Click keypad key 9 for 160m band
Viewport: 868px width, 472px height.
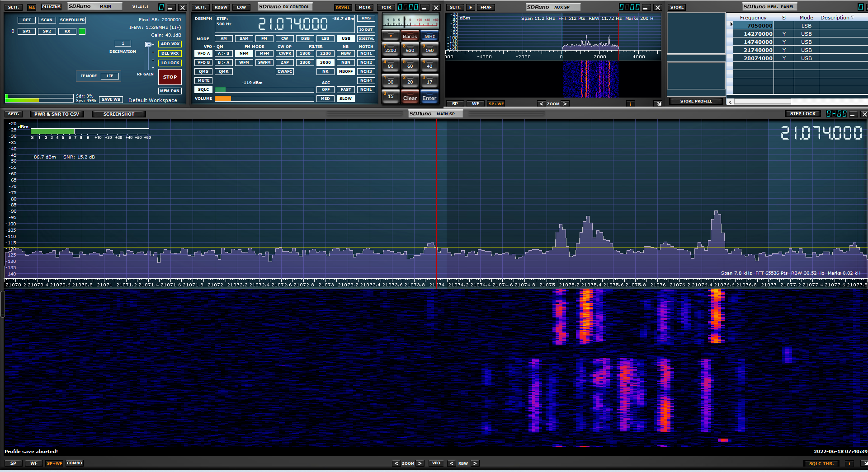pos(429,49)
